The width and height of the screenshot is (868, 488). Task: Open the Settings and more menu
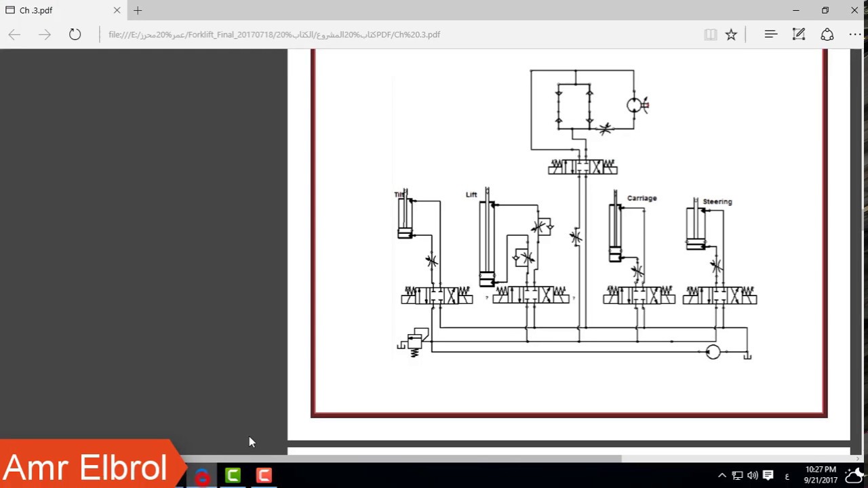click(855, 35)
